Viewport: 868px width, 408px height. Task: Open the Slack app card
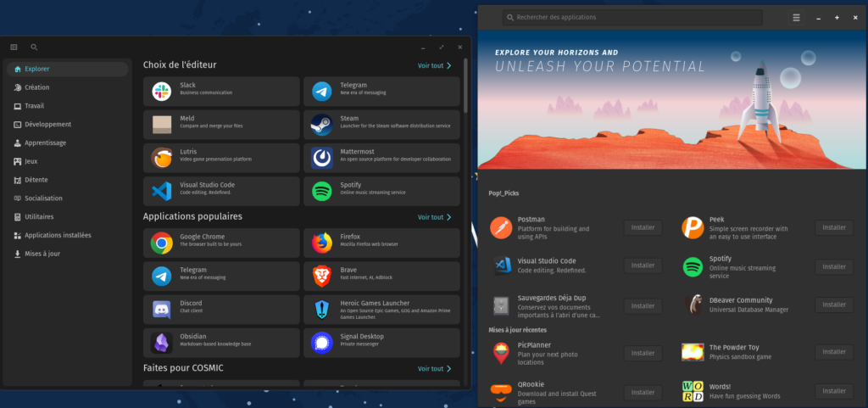coord(221,92)
